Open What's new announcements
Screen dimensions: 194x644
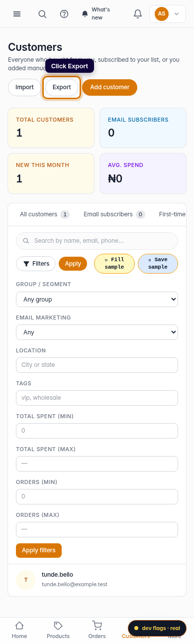tap(97, 14)
